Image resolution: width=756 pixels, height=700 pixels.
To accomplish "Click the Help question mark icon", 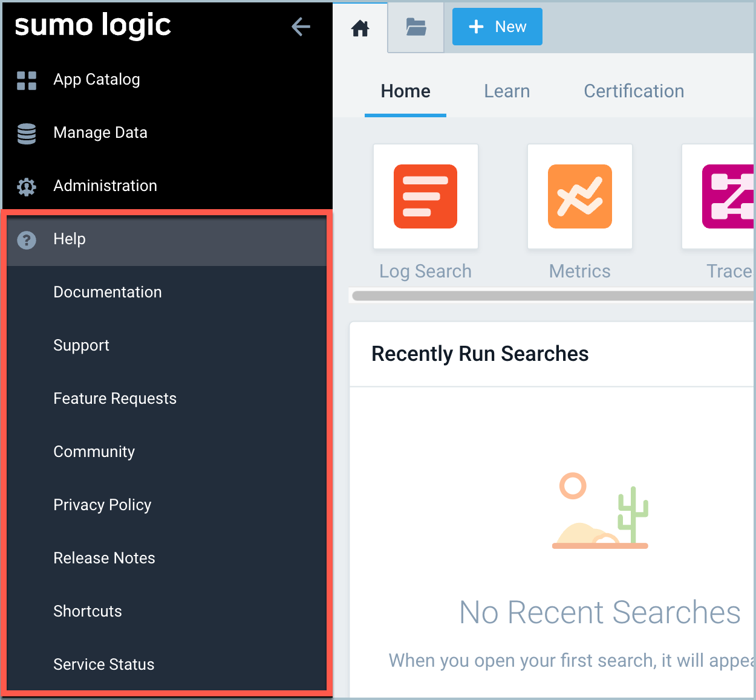I will tap(27, 240).
